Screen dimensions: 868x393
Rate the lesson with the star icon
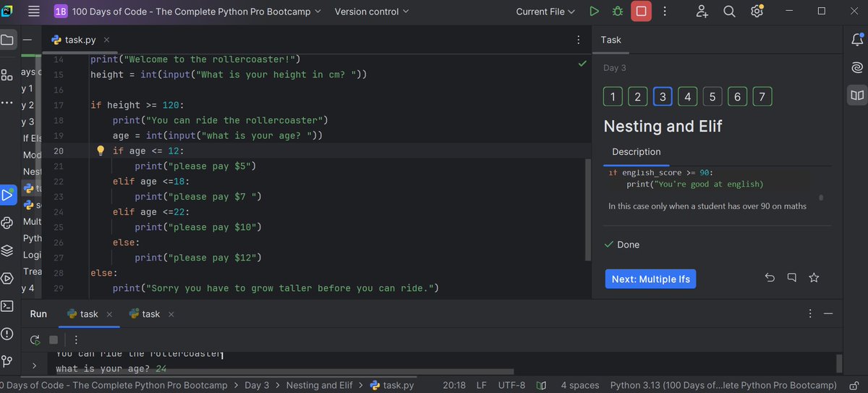(814, 278)
